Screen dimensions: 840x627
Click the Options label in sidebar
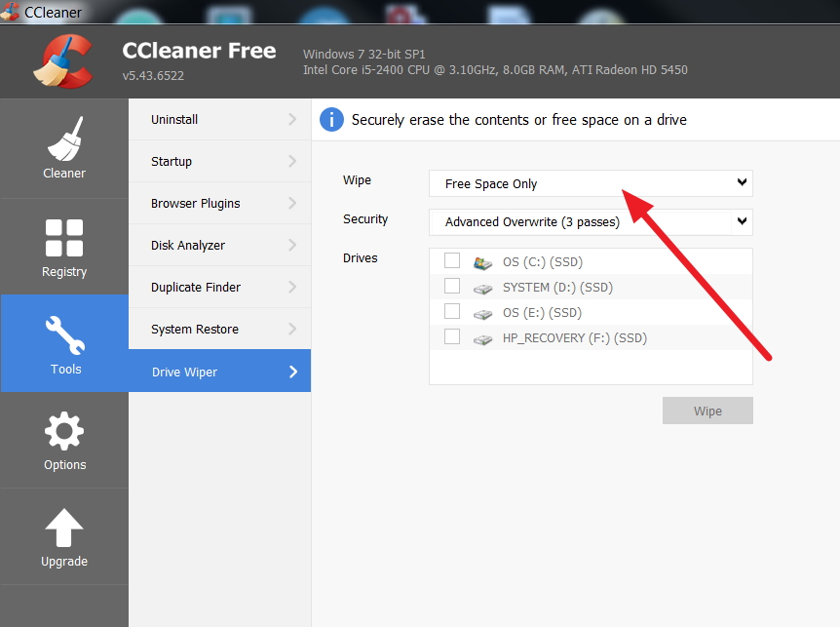[65, 464]
